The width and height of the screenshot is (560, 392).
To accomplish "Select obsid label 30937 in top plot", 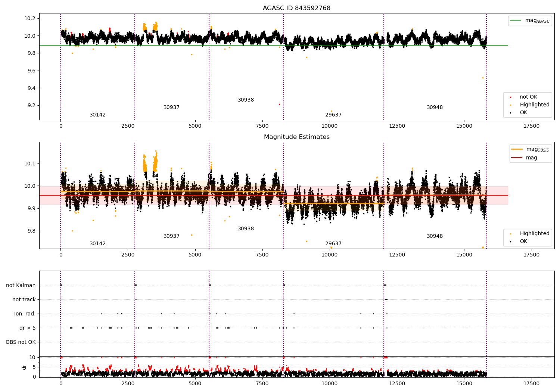I will (171, 107).
